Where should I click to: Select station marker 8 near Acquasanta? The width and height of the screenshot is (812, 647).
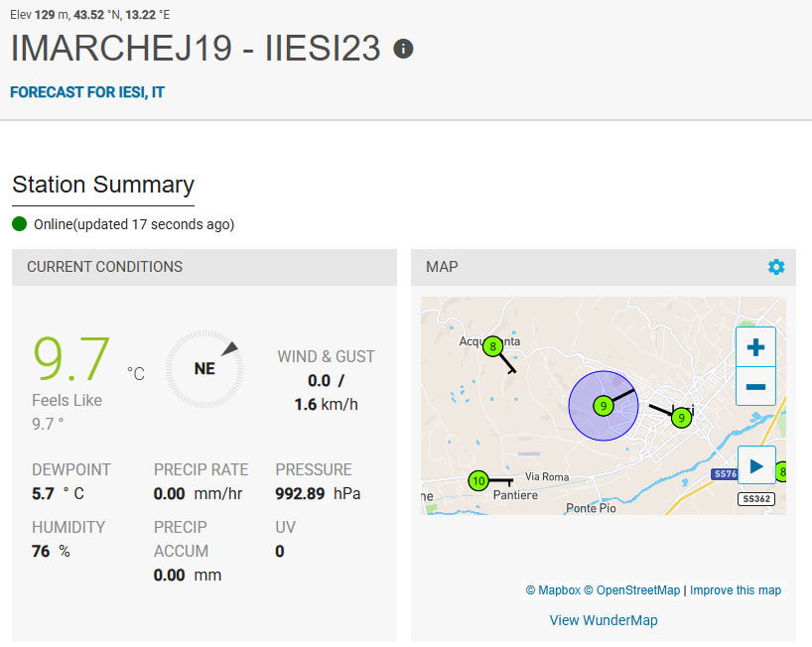pos(492,346)
